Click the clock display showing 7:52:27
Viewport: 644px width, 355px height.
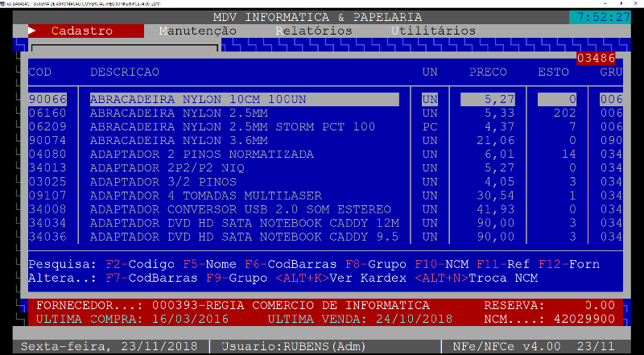[600, 17]
